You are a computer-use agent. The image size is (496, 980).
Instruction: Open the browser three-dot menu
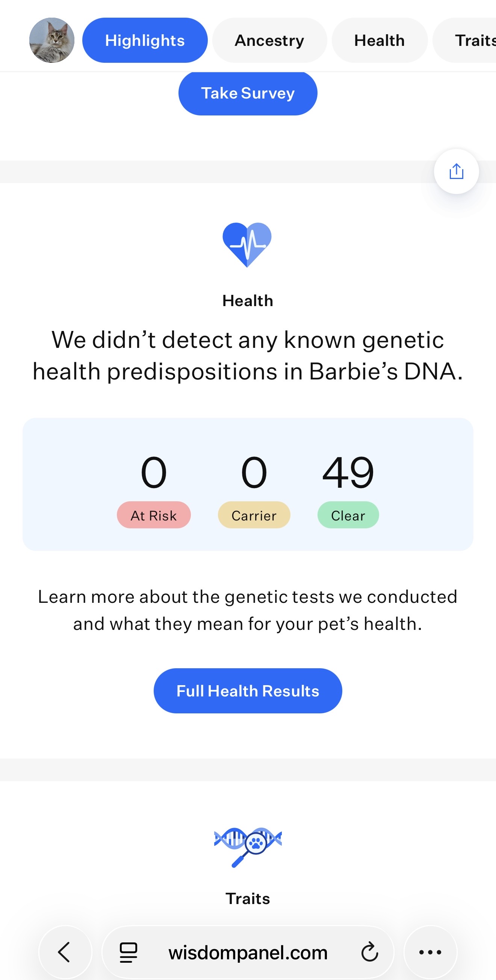point(430,952)
